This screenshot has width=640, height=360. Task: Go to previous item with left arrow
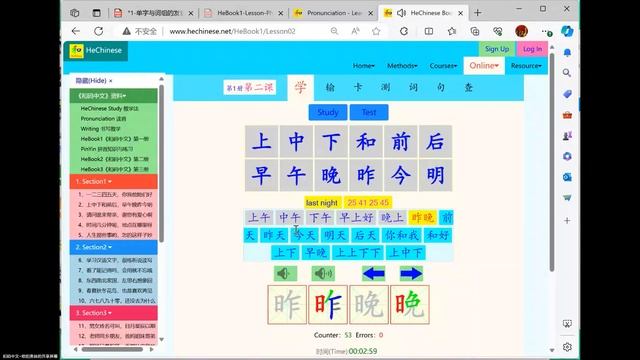tap(373, 273)
